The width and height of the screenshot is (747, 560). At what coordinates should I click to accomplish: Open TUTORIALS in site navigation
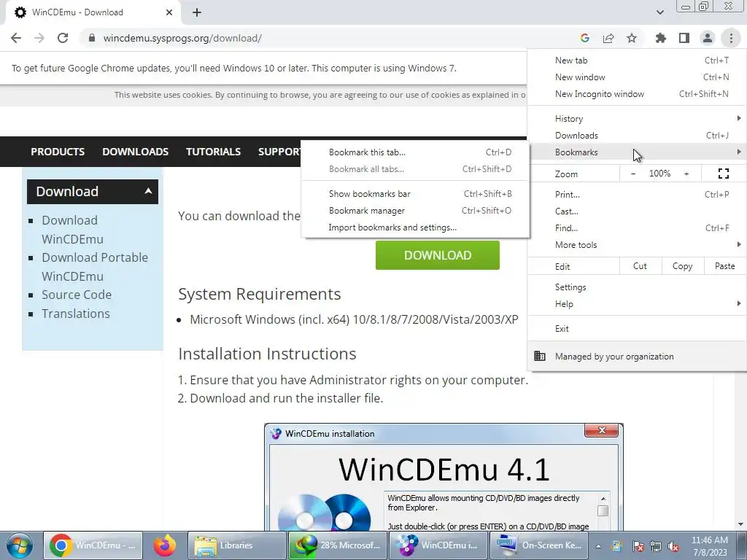click(x=213, y=152)
